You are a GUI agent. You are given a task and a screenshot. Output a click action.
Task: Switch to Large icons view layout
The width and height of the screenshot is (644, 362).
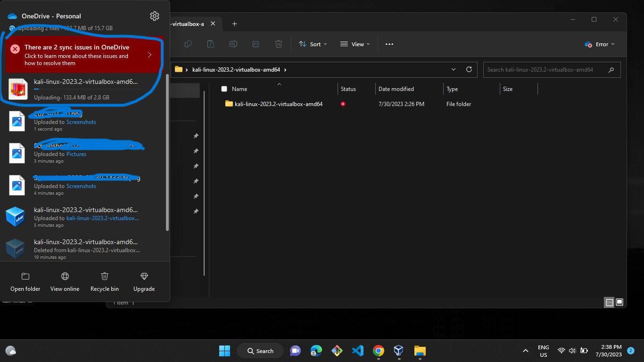(x=619, y=302)
